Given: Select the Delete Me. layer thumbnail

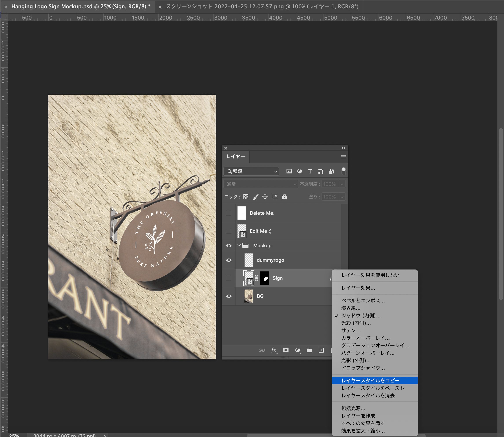Looking at the screenshot, I should 241,213.
